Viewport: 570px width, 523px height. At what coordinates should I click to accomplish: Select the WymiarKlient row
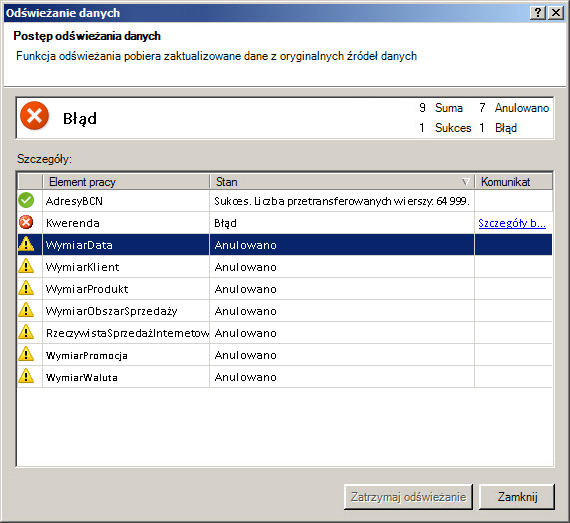pos(285,267)
